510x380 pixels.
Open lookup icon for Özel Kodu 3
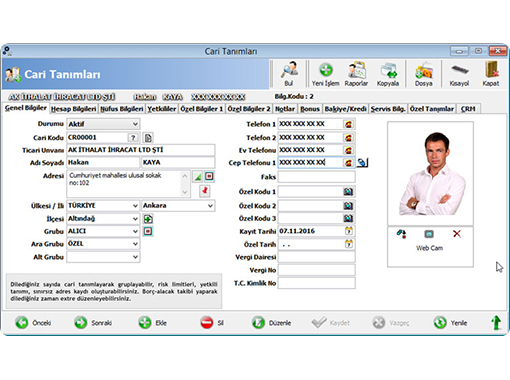click(348, 218)
